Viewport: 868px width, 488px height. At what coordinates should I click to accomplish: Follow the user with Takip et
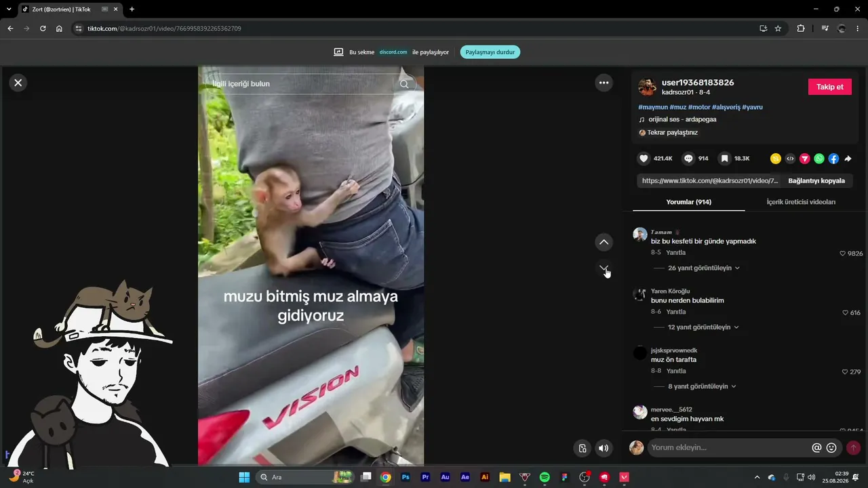click(x=830, y=87)
